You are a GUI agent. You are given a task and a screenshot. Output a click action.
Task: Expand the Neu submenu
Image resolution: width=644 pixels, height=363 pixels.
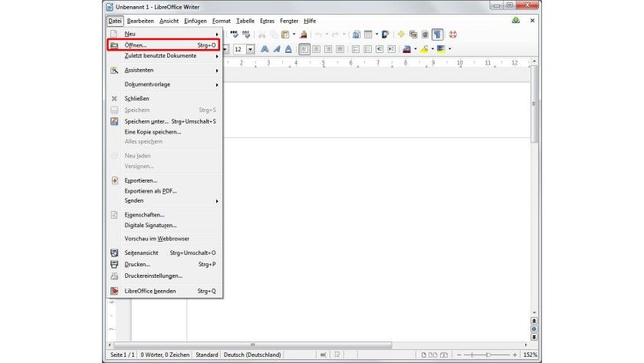point(164,34)
